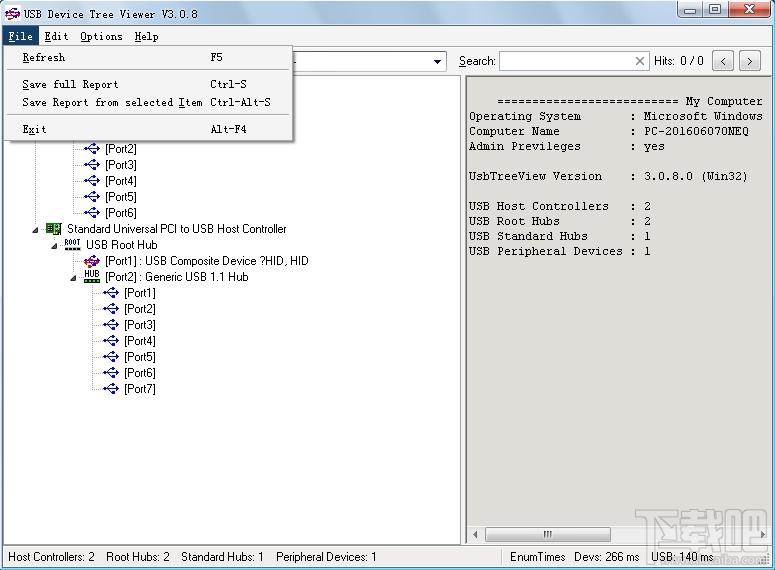Click USB icon beside hub [Port2]

coord(111,308)
